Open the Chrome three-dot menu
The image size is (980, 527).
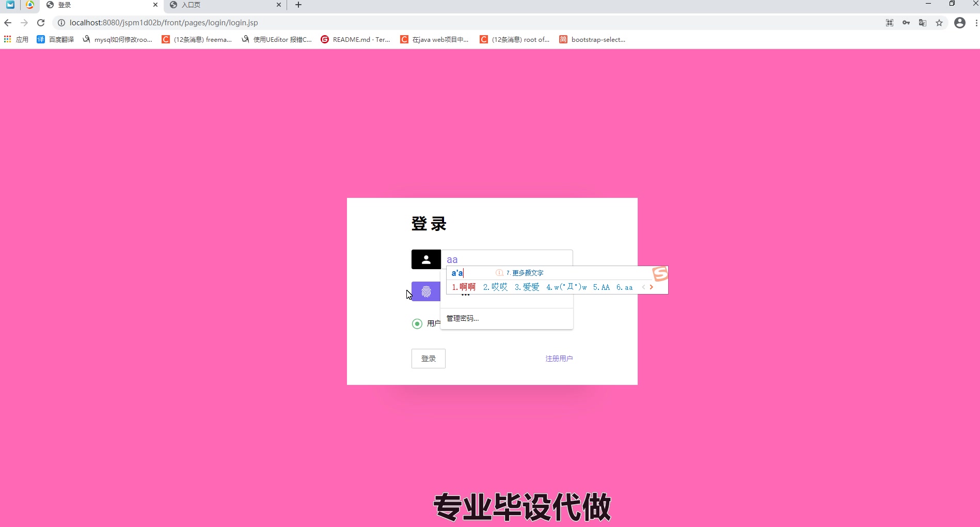point(976,23)
